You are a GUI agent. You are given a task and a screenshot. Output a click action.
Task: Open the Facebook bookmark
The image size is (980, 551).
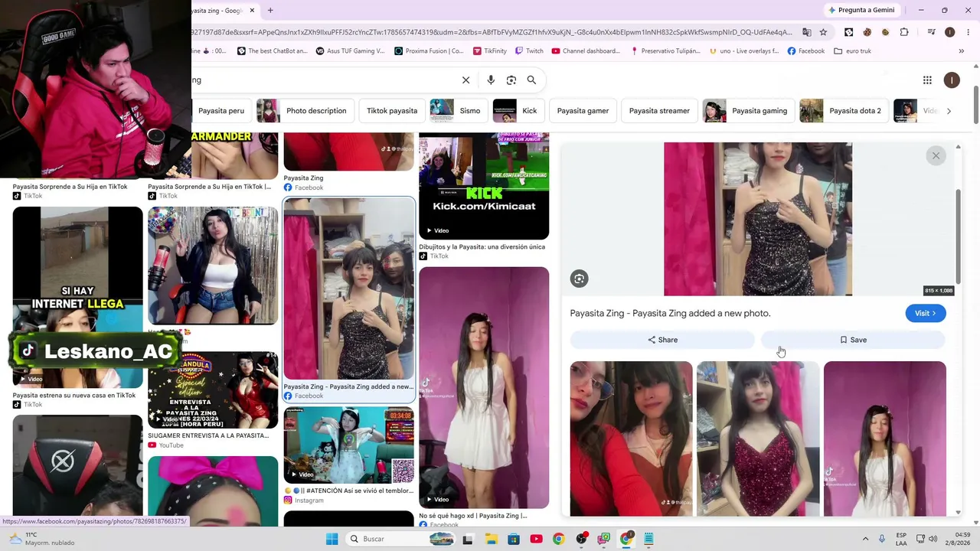[x=805, y=51]
